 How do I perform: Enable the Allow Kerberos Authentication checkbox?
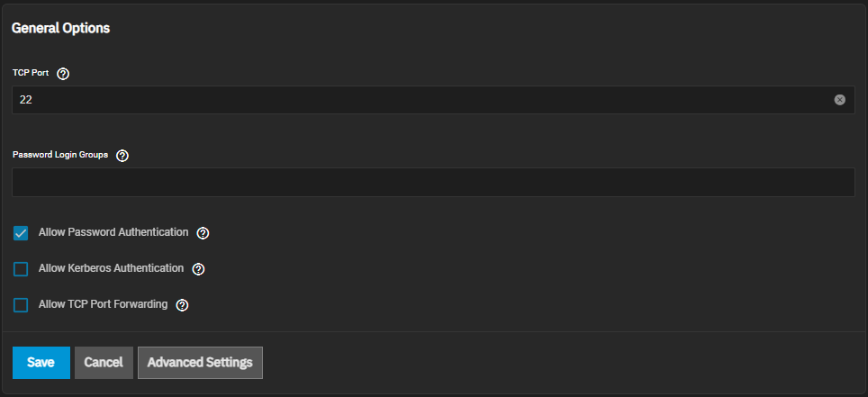click(x=21, y=269)
